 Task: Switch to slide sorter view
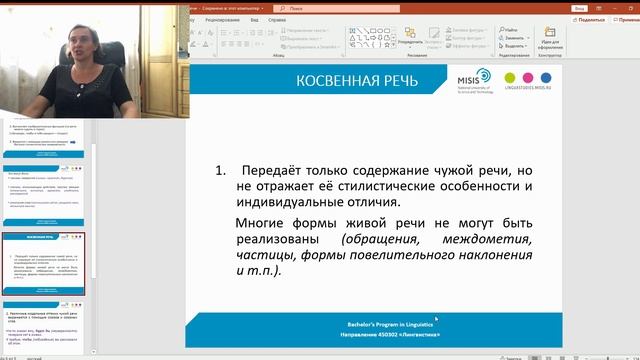click(549, 358)
